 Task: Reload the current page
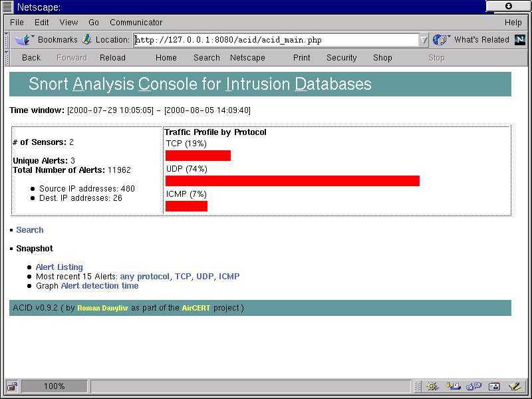click(x=112, y=58)
